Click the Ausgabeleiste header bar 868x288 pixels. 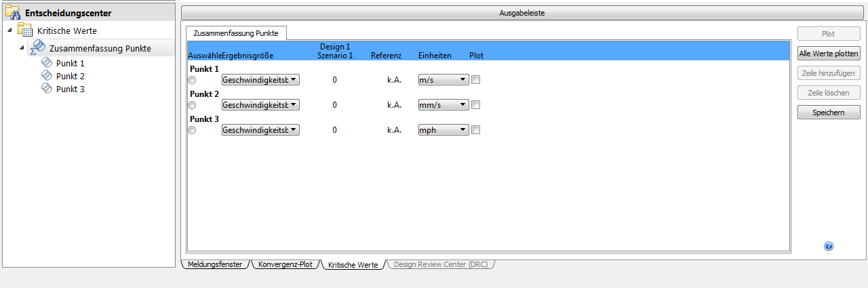(521, 13)
